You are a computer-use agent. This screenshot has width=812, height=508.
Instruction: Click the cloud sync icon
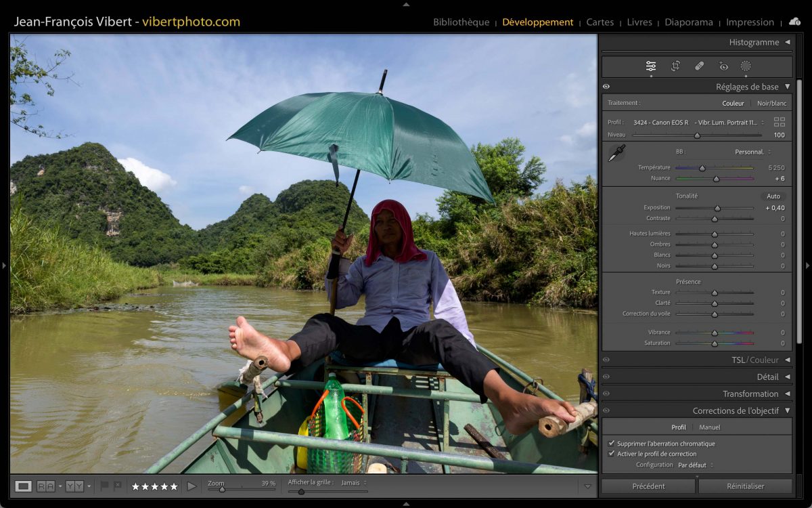794,22
